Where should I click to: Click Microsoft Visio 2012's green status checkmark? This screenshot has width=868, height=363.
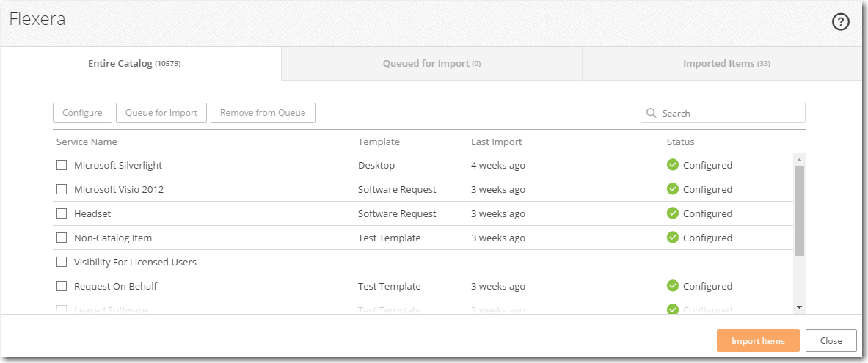672,189
